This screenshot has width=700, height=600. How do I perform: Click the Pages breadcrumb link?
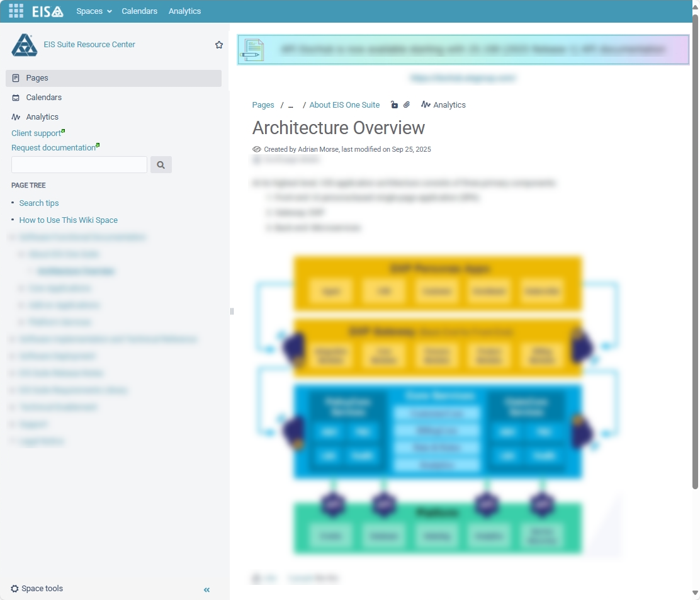click(x=263, y=105)
